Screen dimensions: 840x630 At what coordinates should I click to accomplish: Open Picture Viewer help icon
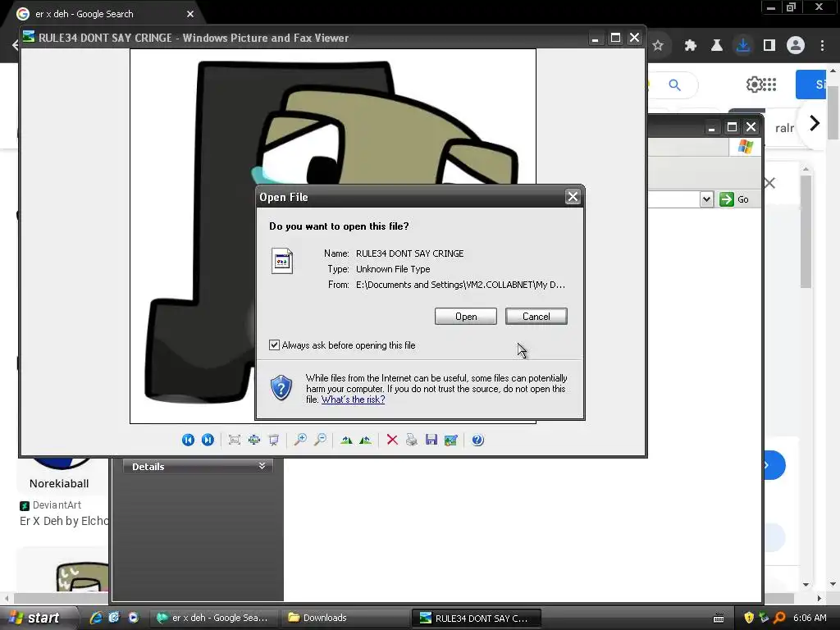pos(477,440)
